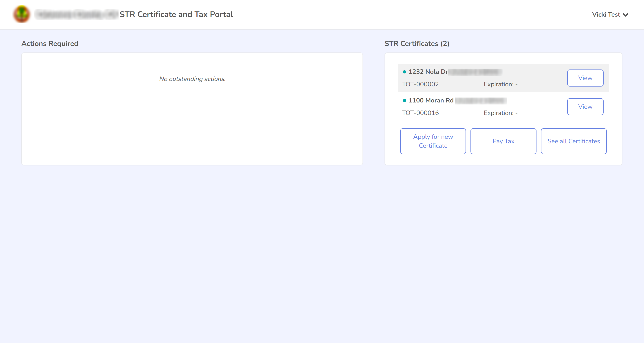Click certificate number TOT-000002
Viewport: 644px width, 343px height.
[420, 84]
